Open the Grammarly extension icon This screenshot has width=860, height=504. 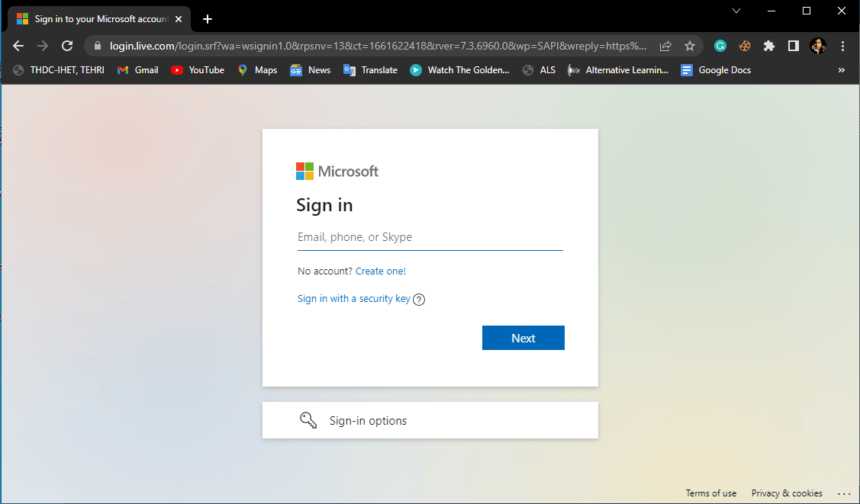coord(720,46)
